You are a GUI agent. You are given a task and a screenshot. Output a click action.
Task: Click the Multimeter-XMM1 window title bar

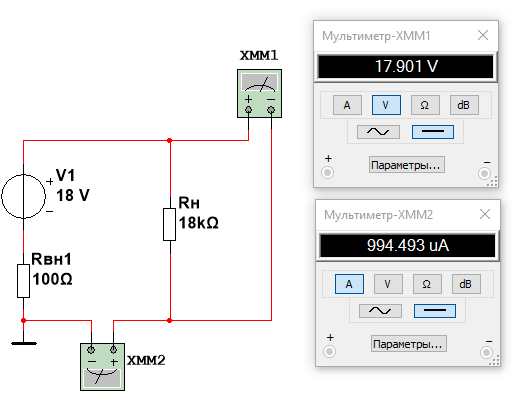(406, 36)
